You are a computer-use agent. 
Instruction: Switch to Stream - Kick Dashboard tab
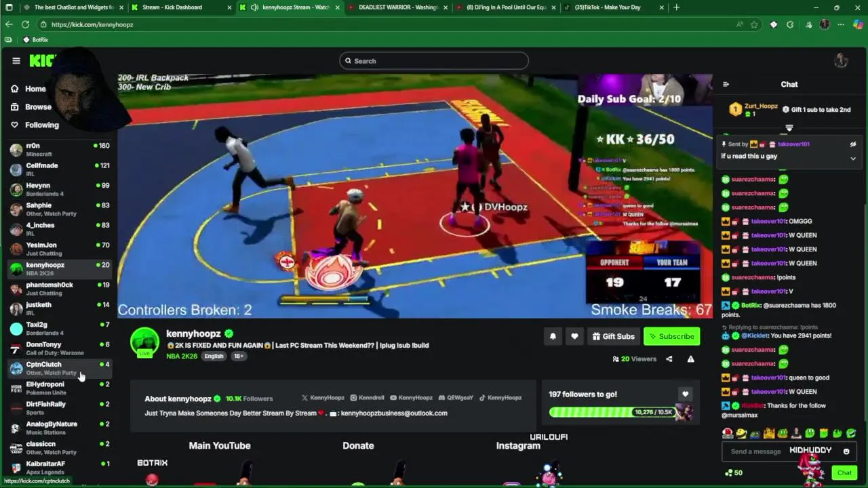(180, 7)
